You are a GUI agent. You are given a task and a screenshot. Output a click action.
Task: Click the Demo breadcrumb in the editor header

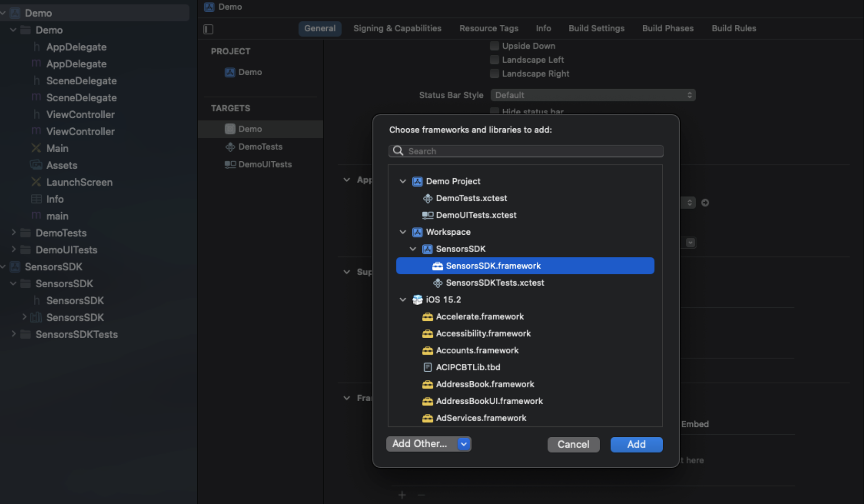click(x=223, y=7)
